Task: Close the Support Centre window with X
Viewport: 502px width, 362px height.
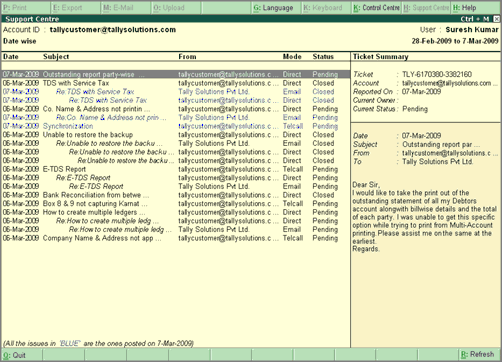Action: click(497, 19)
